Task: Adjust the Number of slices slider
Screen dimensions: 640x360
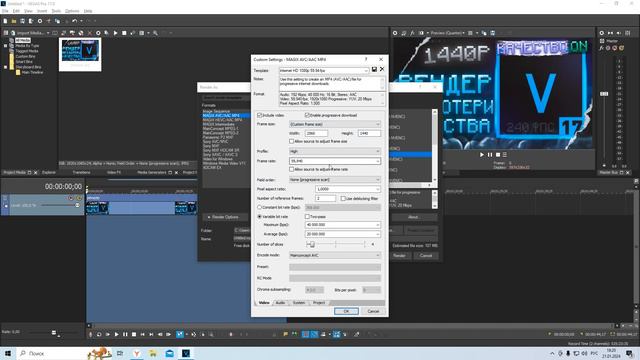Action: coord(311,244)
